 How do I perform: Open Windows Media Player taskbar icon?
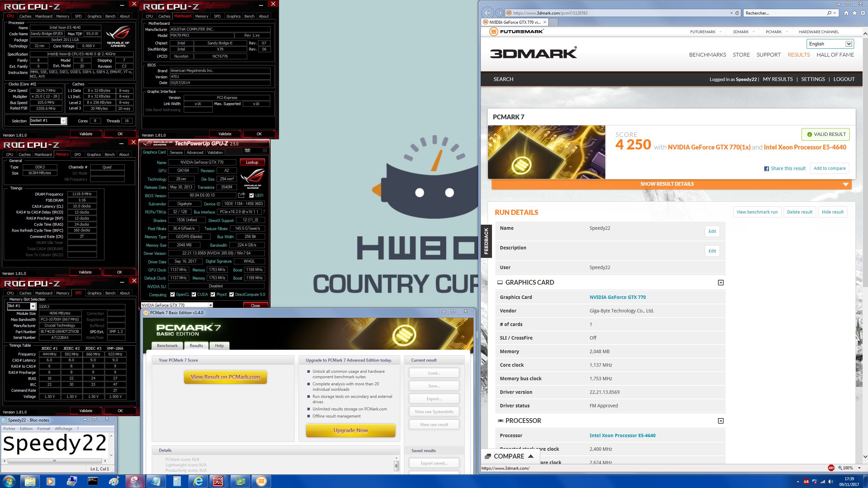pos(51,481)
